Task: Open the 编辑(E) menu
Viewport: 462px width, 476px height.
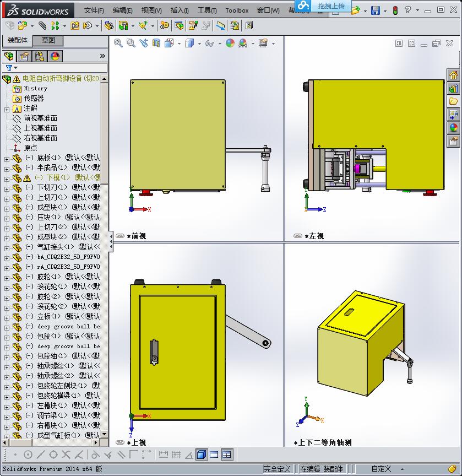Action: pos(123,10)
